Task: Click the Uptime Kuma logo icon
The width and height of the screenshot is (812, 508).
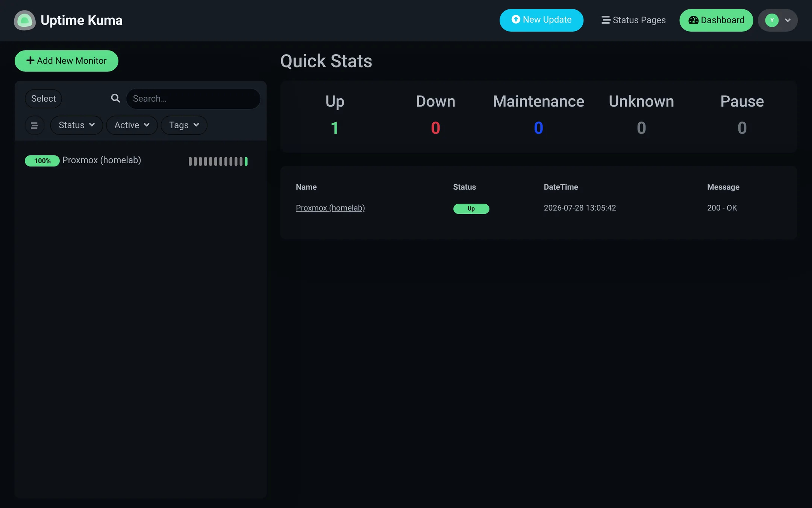Action: (x=25, y=20)
